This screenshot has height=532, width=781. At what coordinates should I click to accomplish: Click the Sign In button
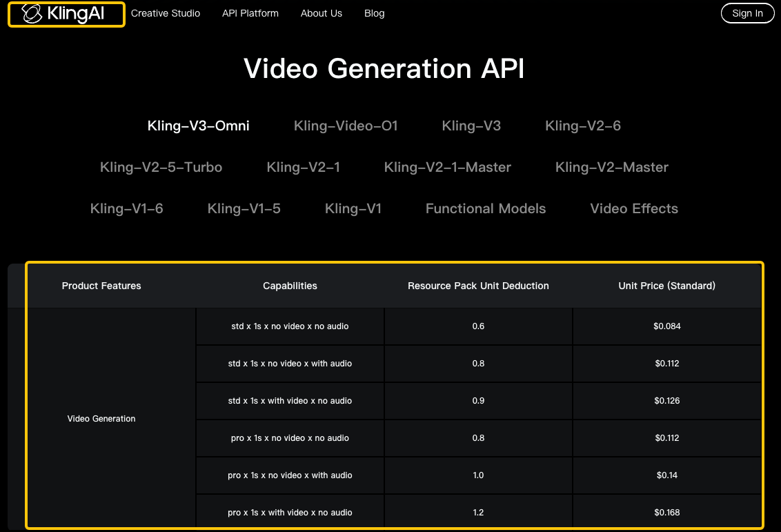click(x=747, y=13)
